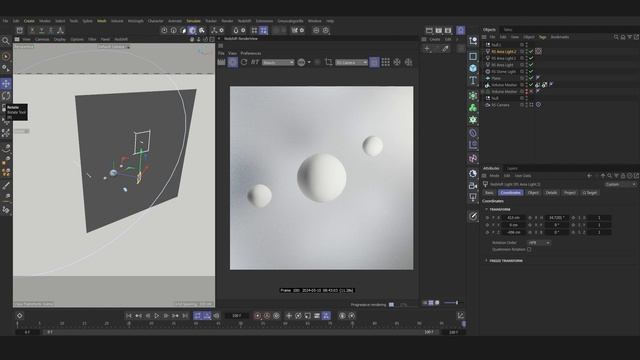Toggle RS Area Light.2 enable checkmark

coord(531,51)
